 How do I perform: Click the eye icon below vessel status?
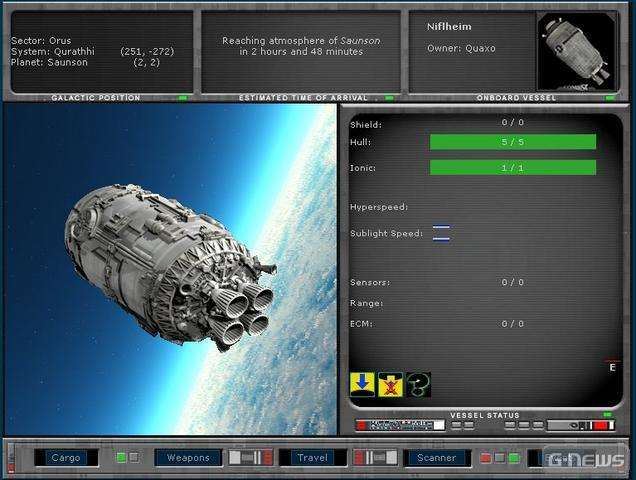coord(574,426)
